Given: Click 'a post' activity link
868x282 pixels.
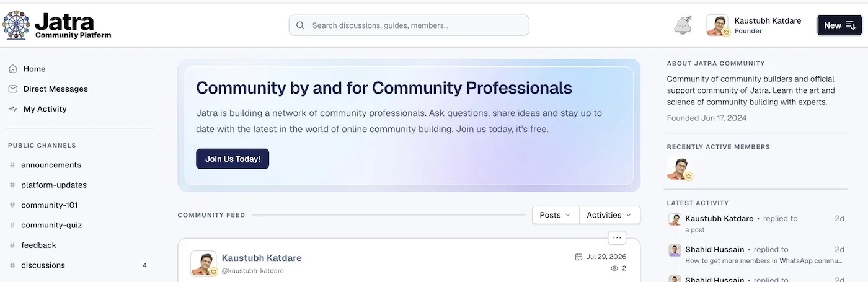Looking at the screenshot, I should [695, 230].
